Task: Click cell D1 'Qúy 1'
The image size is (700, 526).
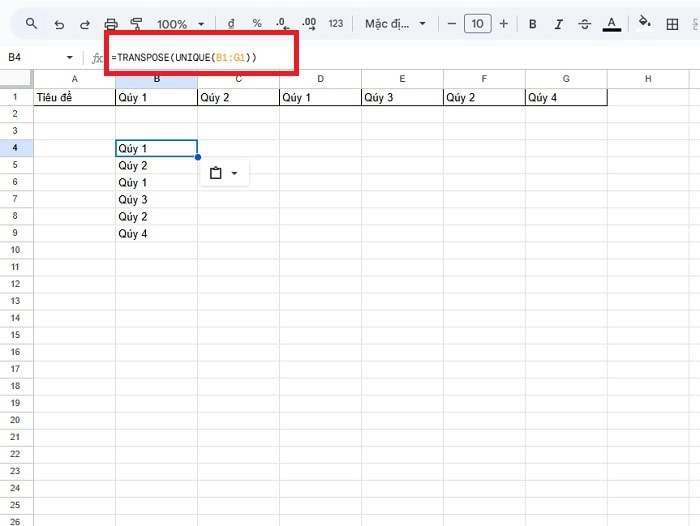Action: 321,97
